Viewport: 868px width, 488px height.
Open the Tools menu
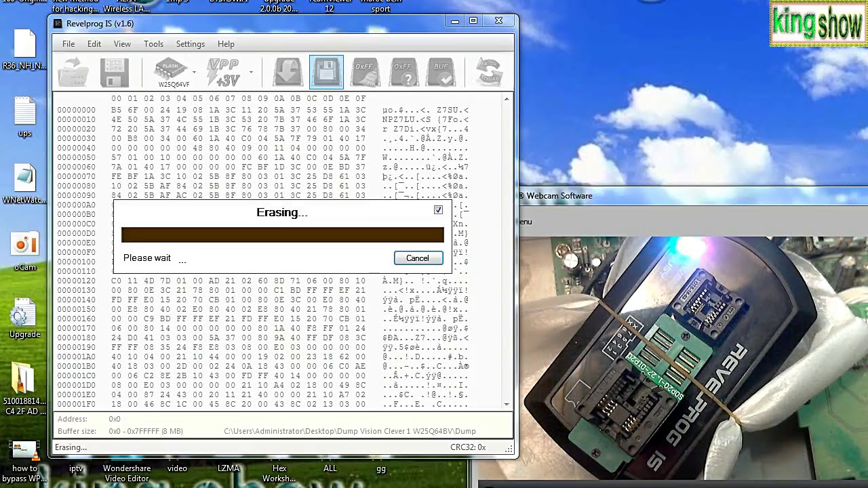click(x=153, y=44)
